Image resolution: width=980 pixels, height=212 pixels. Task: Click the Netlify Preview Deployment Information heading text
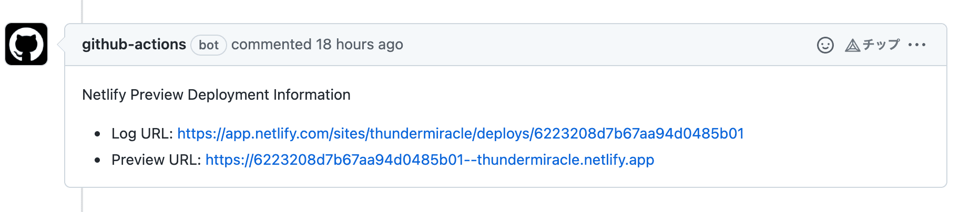(216, 95)
